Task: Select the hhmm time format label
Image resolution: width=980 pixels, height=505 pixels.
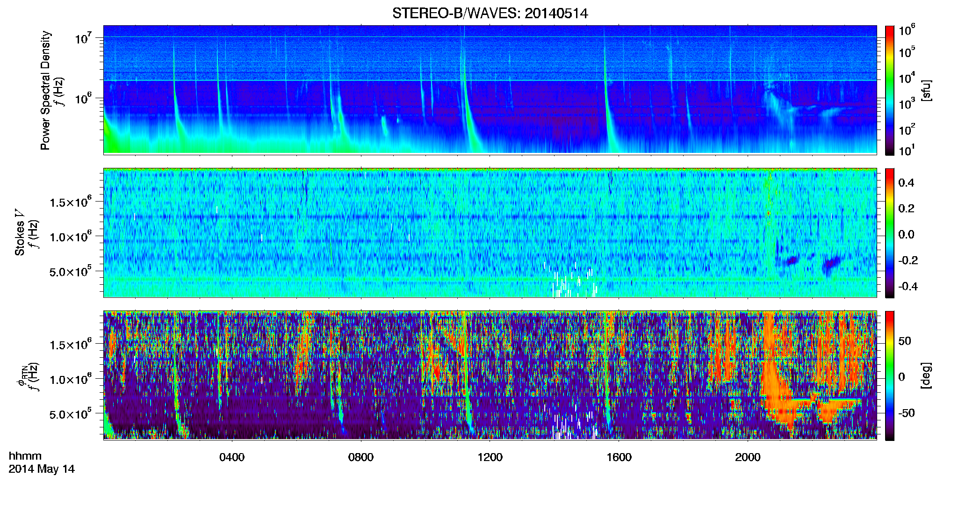Action: click(x=25, y=456)
